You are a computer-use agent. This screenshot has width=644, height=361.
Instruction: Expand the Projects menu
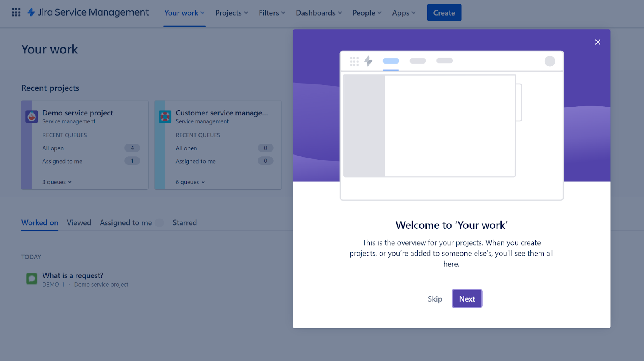point(231,13)
